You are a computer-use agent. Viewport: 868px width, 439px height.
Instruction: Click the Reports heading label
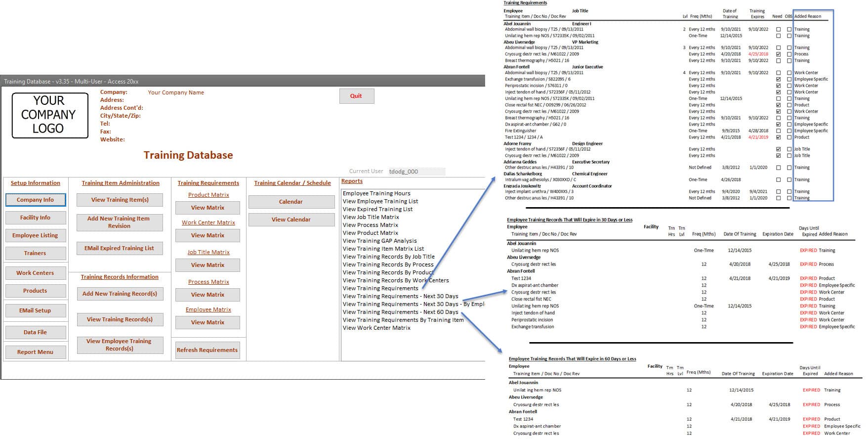click(352, 181)
